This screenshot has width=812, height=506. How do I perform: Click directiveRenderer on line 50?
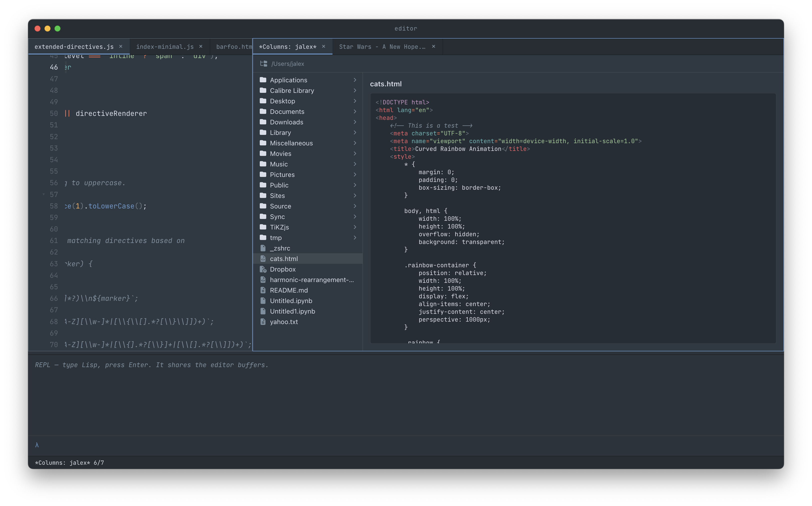[x=111, y=113]
